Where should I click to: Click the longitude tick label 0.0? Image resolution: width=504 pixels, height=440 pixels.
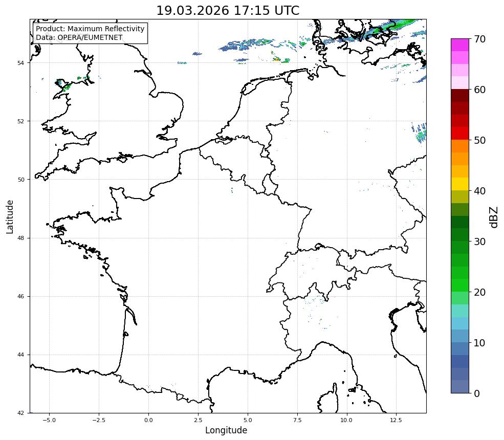click(148, 420)
